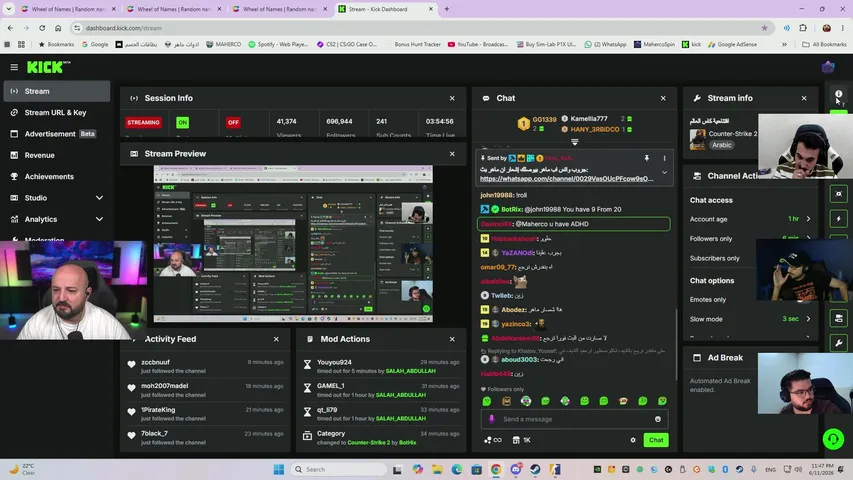This screenshot has width=853, height=480.
Task: Expand hidden bookmarks chevron
Action: coord(784,45)
